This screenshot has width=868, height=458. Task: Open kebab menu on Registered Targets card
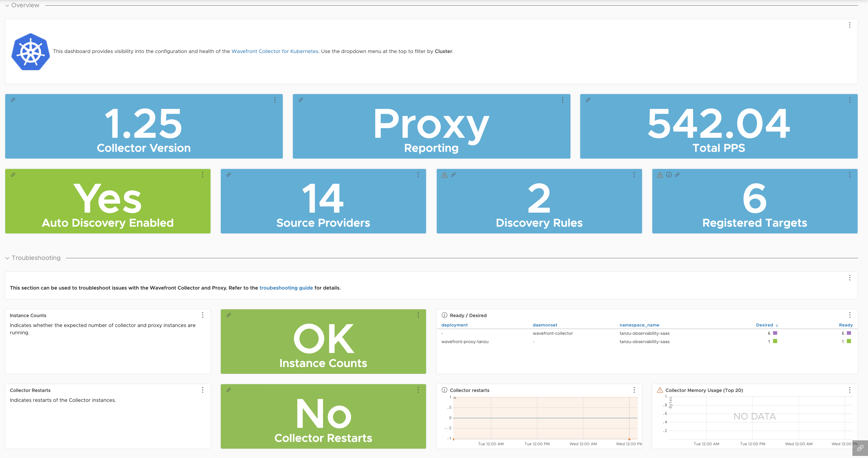pyautogui.click(x=850, y=175)
